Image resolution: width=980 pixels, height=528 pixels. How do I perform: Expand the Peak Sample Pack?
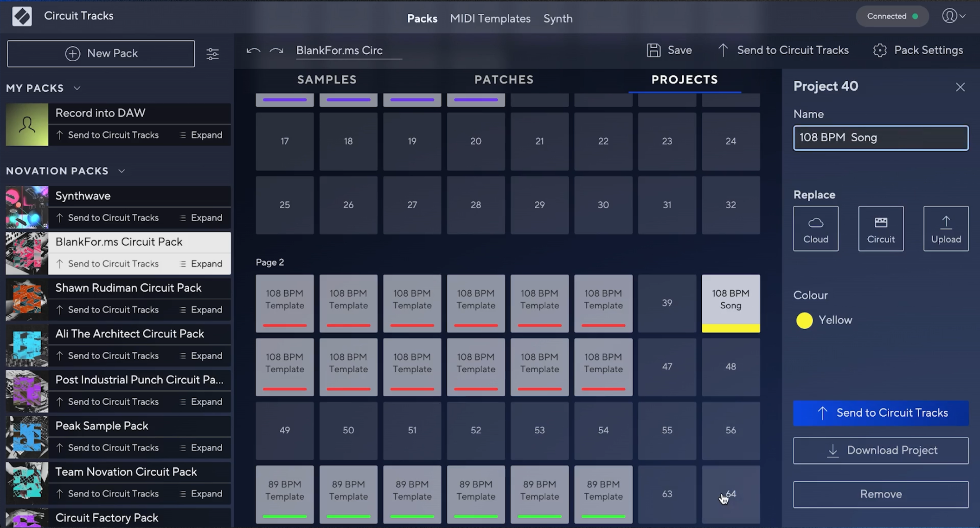(201, 447)
